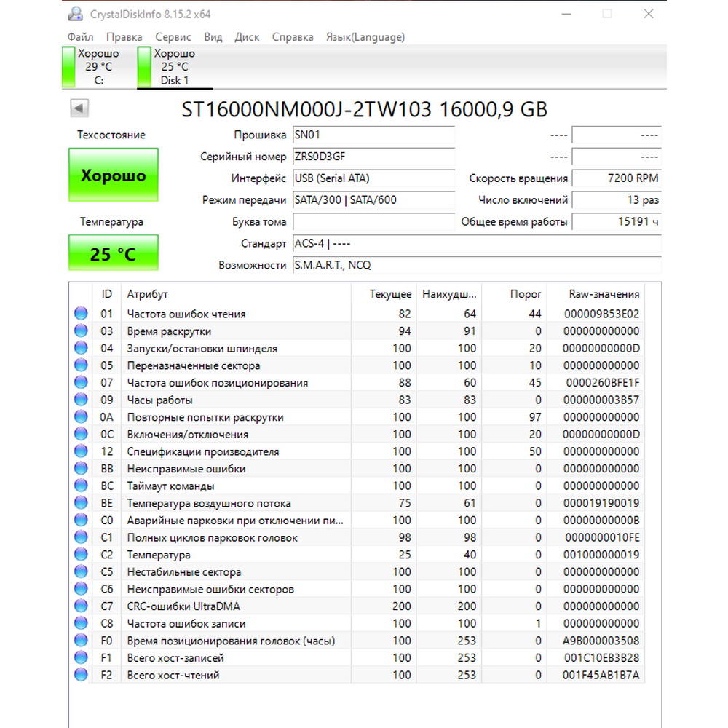Click status orb for F2 Всего хост-чтений
This screenshot has height=728, width=728.
(81, 674)
